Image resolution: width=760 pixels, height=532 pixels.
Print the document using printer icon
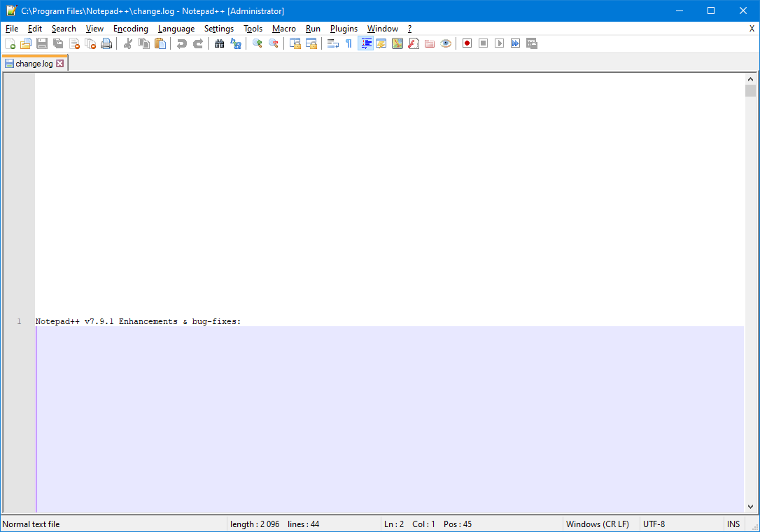click(x=106, y=43)
